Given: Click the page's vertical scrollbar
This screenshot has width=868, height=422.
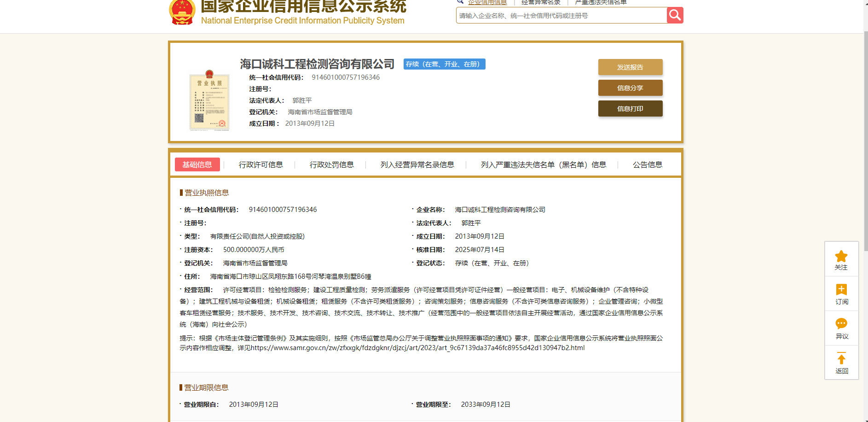Looking at the screenshot, I should [x=865, y=138].
